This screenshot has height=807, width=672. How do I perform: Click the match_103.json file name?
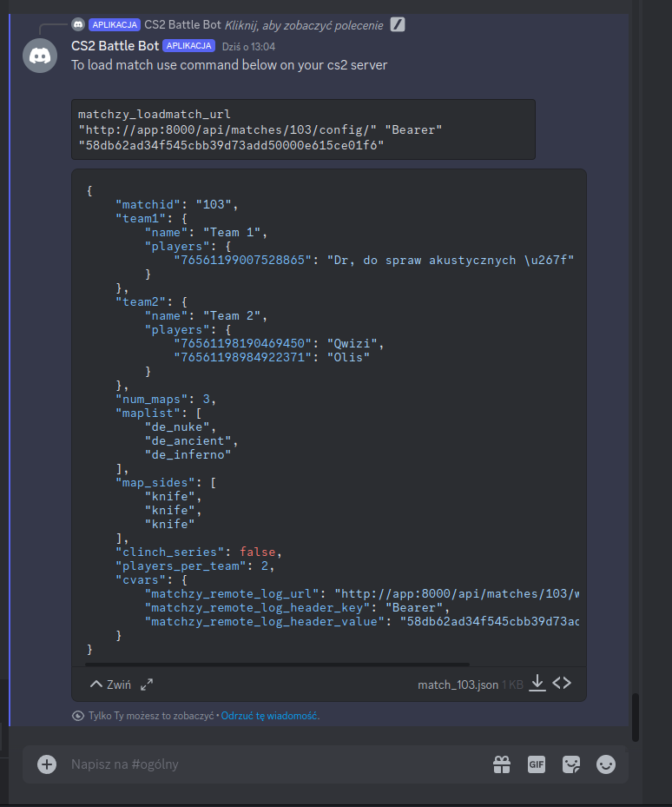coord(458,685)
